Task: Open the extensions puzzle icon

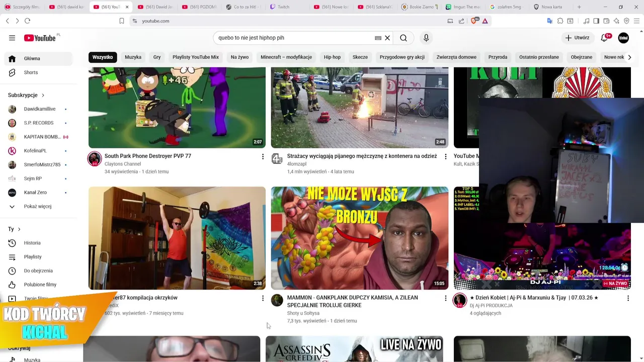Action: 560,21
